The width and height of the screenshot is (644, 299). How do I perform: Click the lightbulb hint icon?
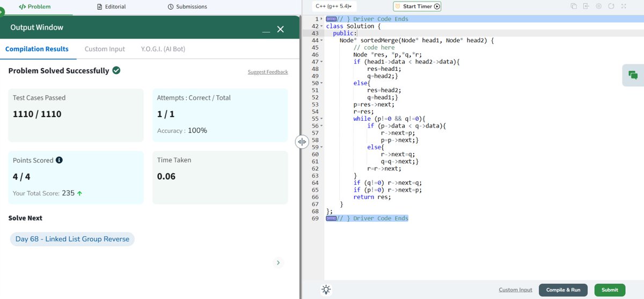tap(326, 289)
